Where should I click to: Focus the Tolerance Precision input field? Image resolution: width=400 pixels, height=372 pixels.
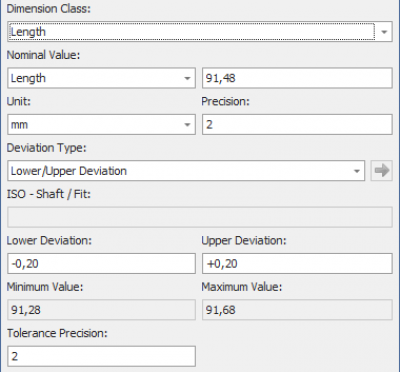[101, 356]
